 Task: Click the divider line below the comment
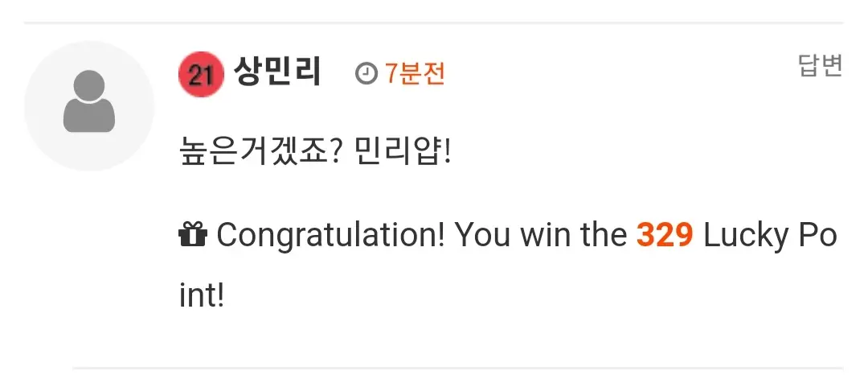(458, 368)
